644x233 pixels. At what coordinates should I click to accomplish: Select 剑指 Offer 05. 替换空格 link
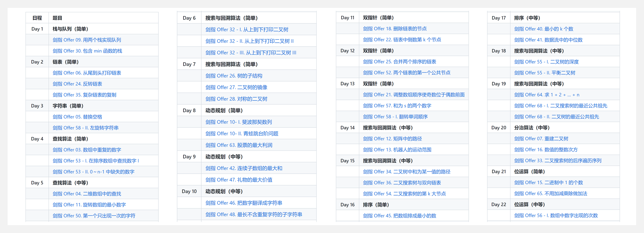[77, 117]
